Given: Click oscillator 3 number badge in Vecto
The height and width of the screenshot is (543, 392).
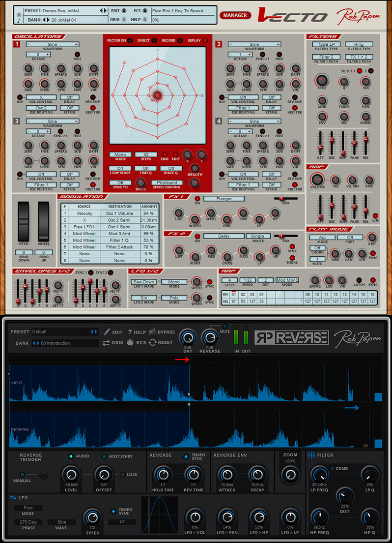Looking at the screenshot, I should click(x=17, y=121).
